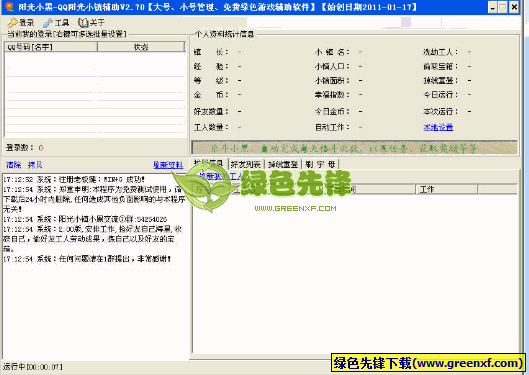Click the 今日金币 label

click(x=332, y=111)
